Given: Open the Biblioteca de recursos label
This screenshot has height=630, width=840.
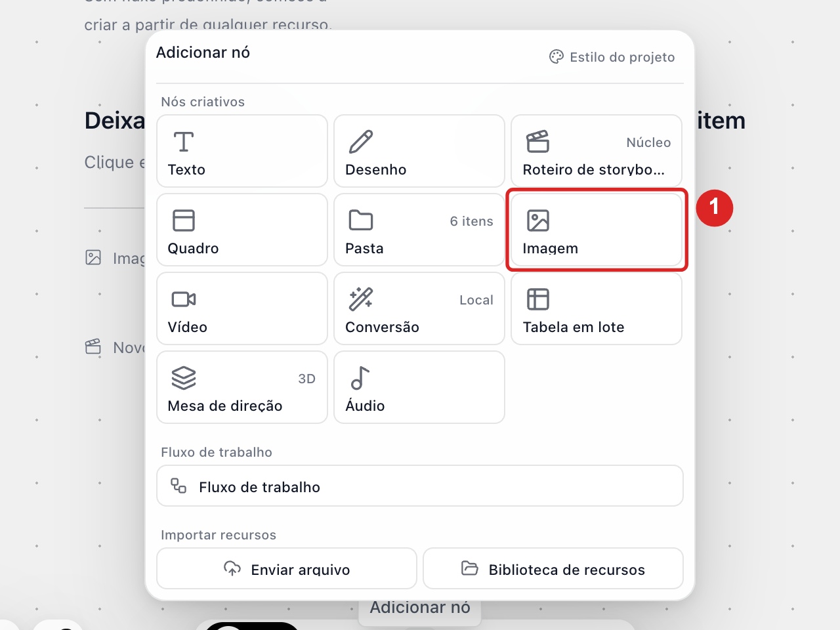Looking at the screenshot, I should click(567, 570).
